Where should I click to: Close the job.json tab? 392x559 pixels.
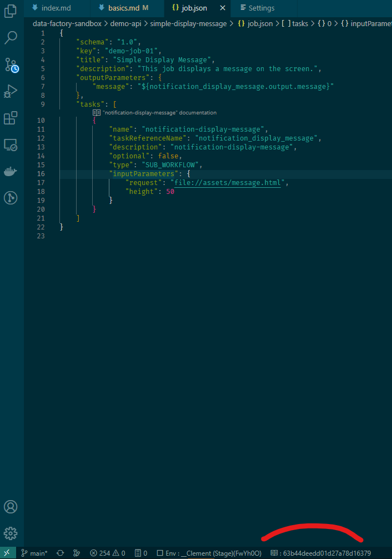222,8
